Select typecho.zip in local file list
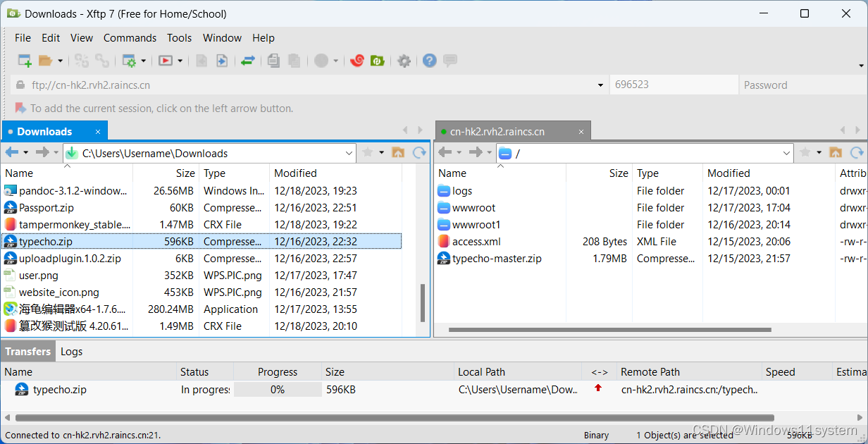The height and width of the screenshot is (444, 868). pyautogui.click(x=201, y=241)
